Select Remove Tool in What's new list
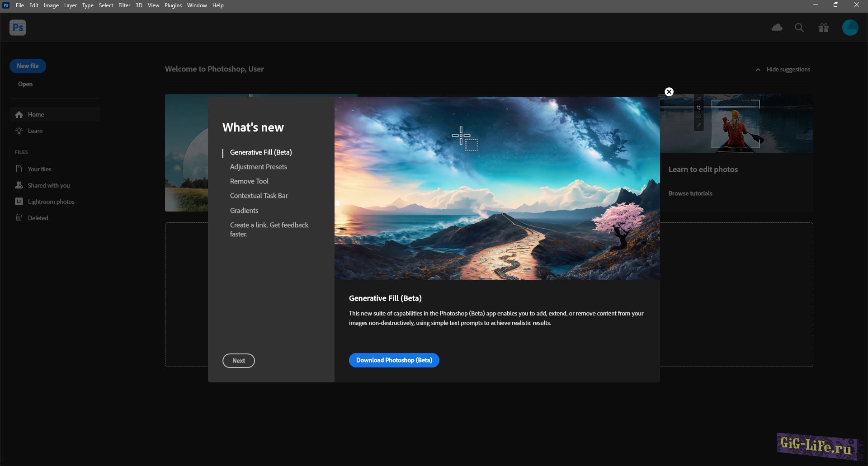 (249, 181)
